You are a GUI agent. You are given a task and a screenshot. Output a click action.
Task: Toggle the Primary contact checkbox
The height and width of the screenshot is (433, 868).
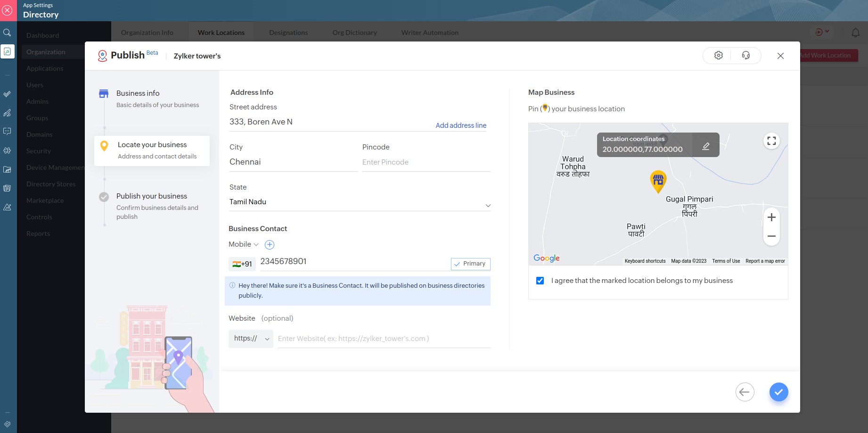(x=470, y=264)
